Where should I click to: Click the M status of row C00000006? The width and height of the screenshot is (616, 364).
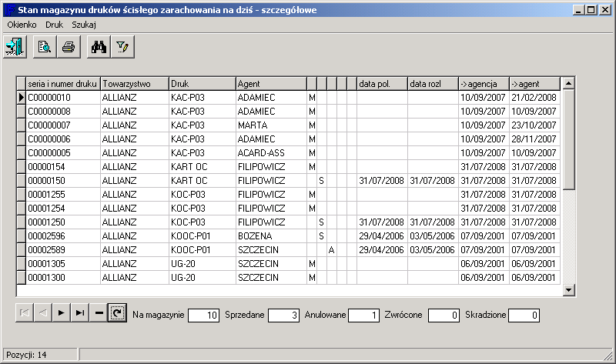pyautogui.click(x=312, y=139)
